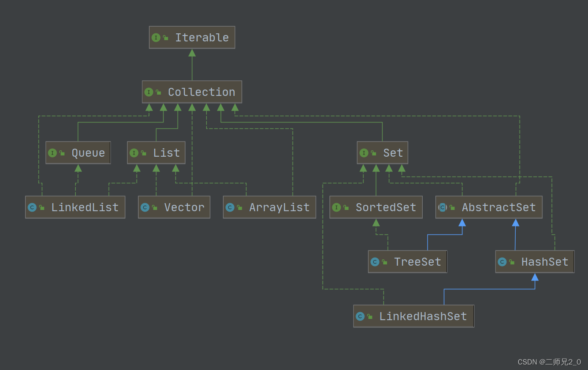Click the class icon on TreeSet
588x370 pixels.
click(x=375, y=262)
